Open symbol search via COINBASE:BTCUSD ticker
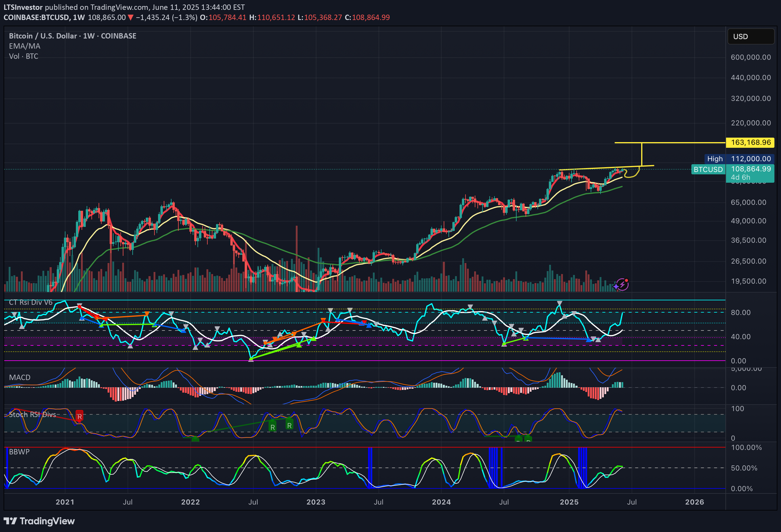Viewport: 781px width, 532px height. click(37, 17)
